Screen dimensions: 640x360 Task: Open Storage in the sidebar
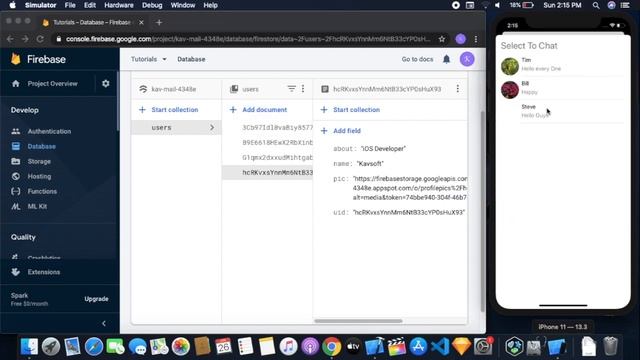(39, 162)
